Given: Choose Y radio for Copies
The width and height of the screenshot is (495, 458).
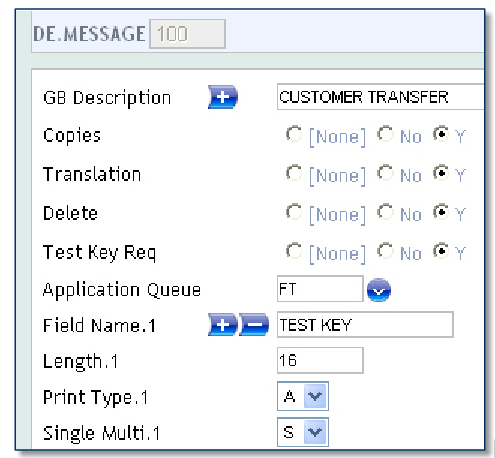Looking at the screenshot, I should pyautogui.click(x=441, y=134).
